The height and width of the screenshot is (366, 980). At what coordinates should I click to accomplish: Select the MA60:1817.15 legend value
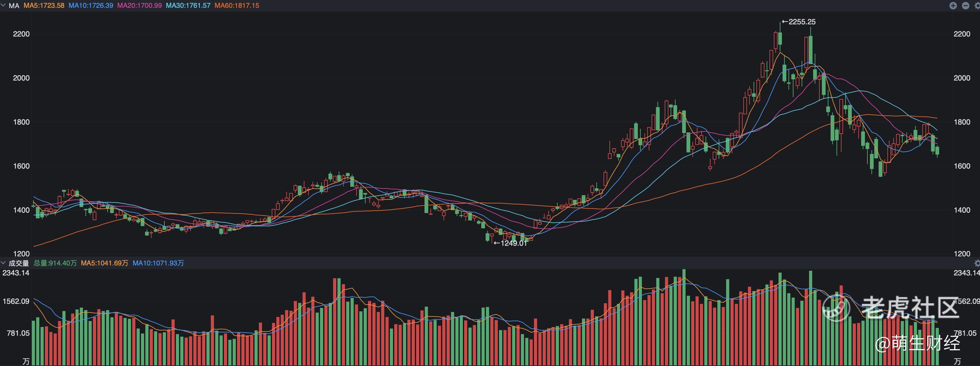point(237,6)
